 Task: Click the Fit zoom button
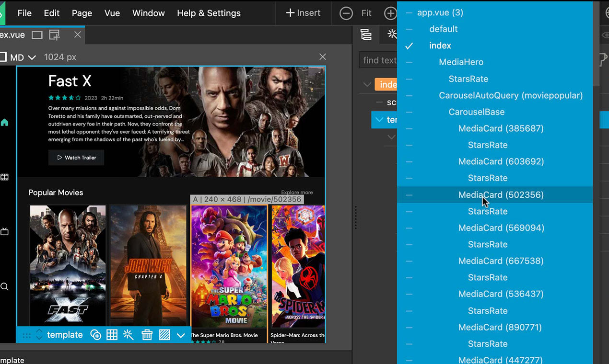click(x=366, y=13)
